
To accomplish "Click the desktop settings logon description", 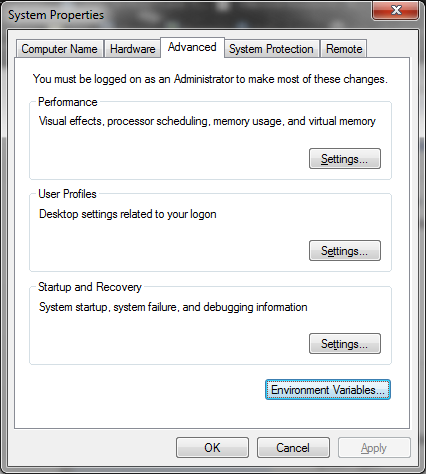I will click(x=128, y=214).
